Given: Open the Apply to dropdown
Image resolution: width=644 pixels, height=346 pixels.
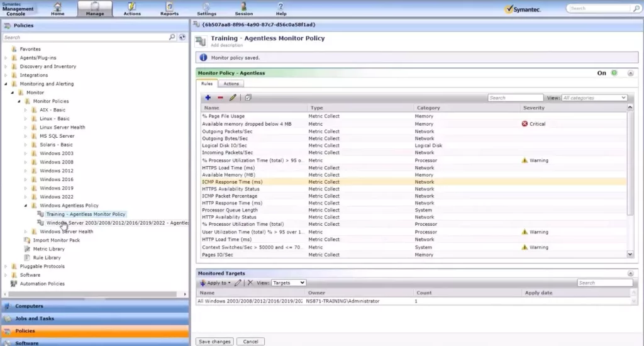Looking at the screenshot, I should click(x=216, y=282).
